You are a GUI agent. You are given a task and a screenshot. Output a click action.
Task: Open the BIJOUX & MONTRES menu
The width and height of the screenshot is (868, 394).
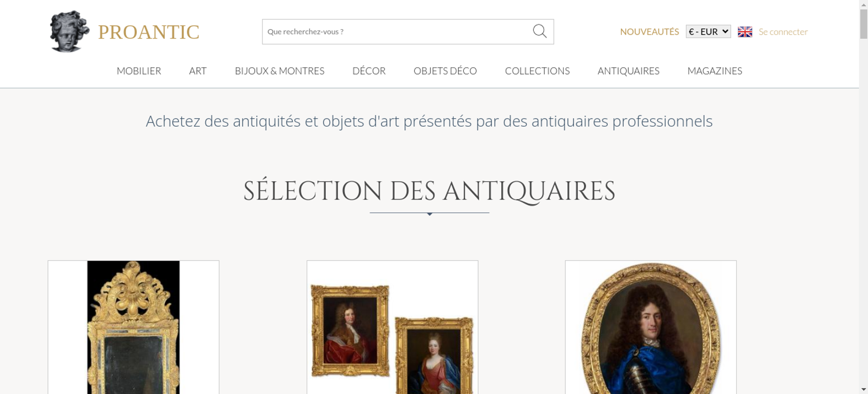(279, 71)
